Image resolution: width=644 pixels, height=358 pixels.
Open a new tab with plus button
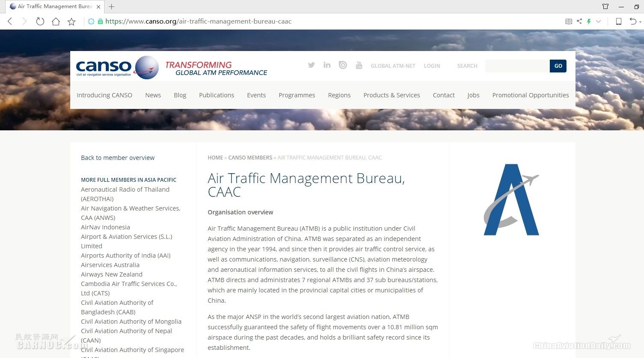coord(111,6)
